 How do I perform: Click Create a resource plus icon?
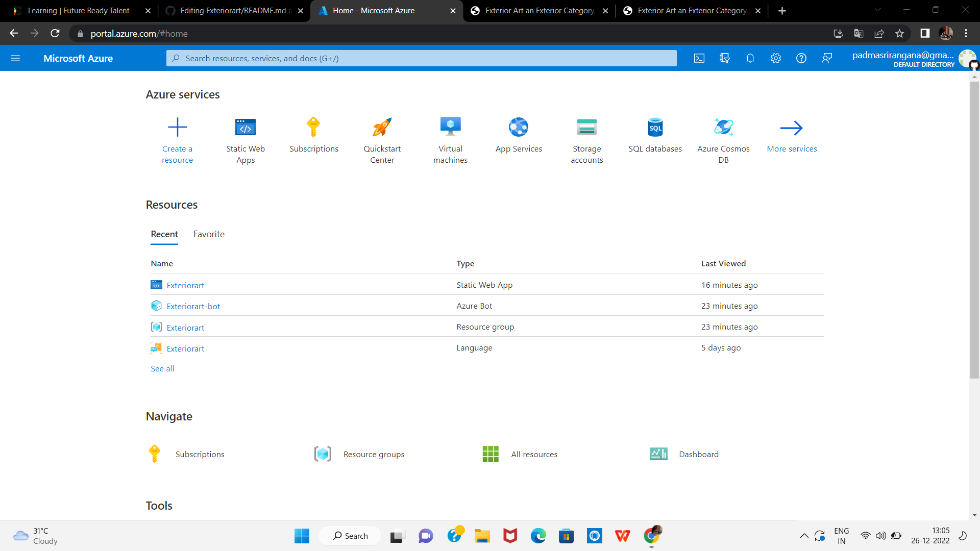click(177, 127)
